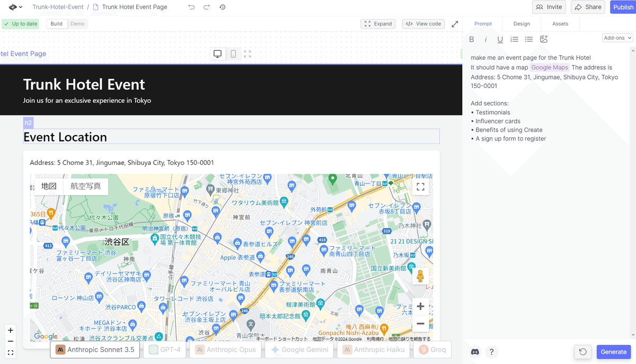The width and height of the screenshot is (636, 364).
Task: Select GPT-4 model
Action: (164, 350)
